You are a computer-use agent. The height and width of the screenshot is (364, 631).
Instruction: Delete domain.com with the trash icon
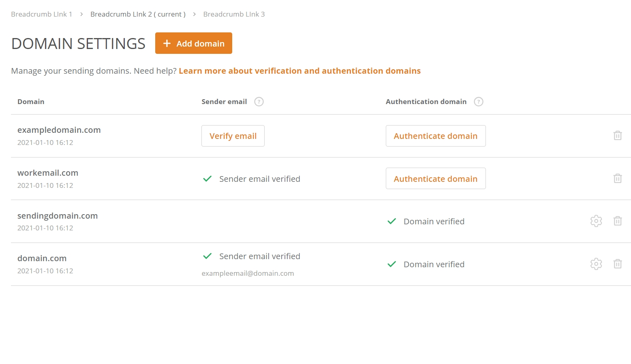click(617, 264)
